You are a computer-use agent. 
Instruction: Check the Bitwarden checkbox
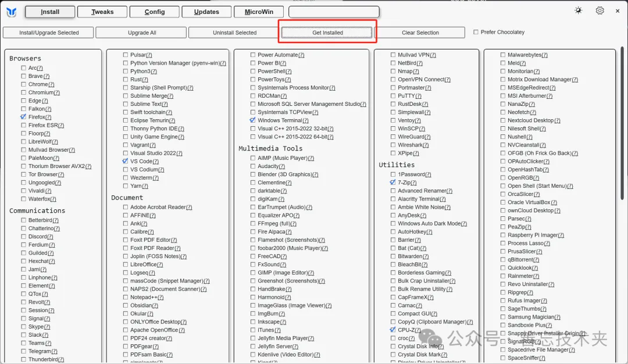(x=393, y=256)
